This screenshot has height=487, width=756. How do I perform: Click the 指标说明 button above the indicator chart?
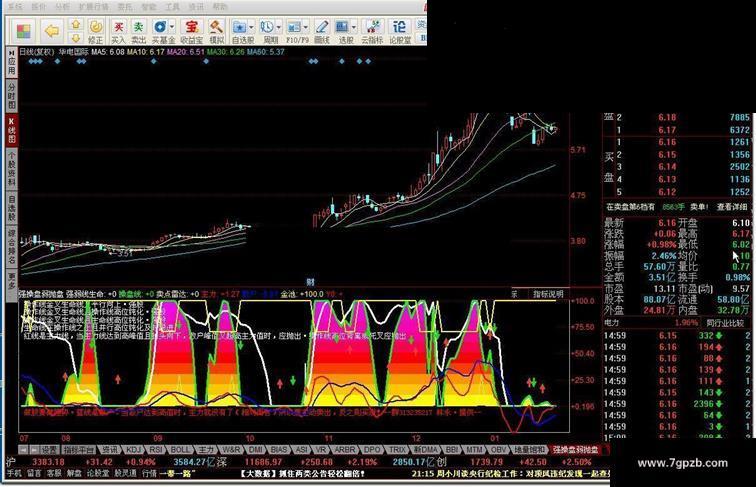pos(548,294)
